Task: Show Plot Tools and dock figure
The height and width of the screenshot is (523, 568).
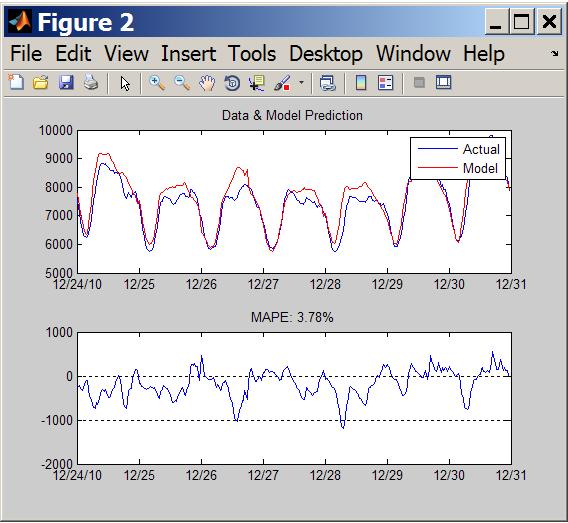Action: (443, 82)
